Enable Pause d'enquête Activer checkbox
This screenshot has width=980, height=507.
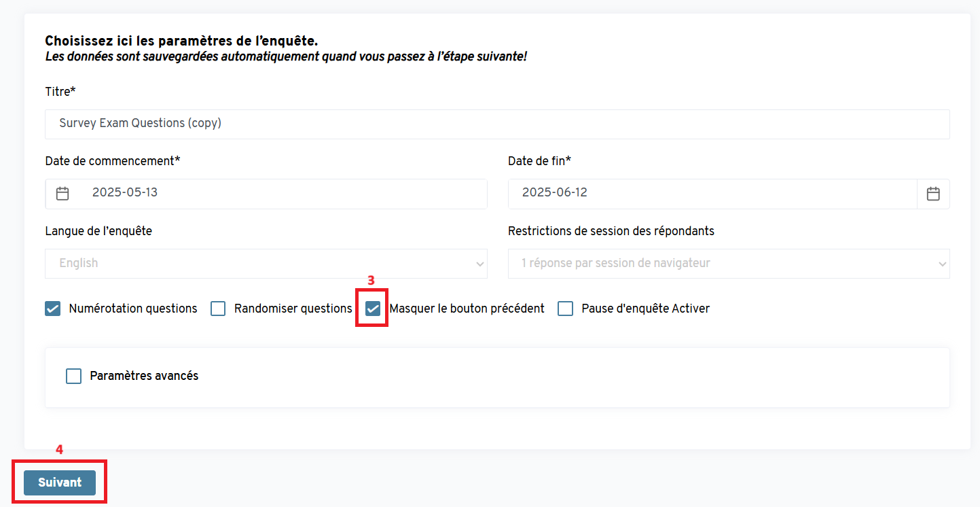coord(565,309)
